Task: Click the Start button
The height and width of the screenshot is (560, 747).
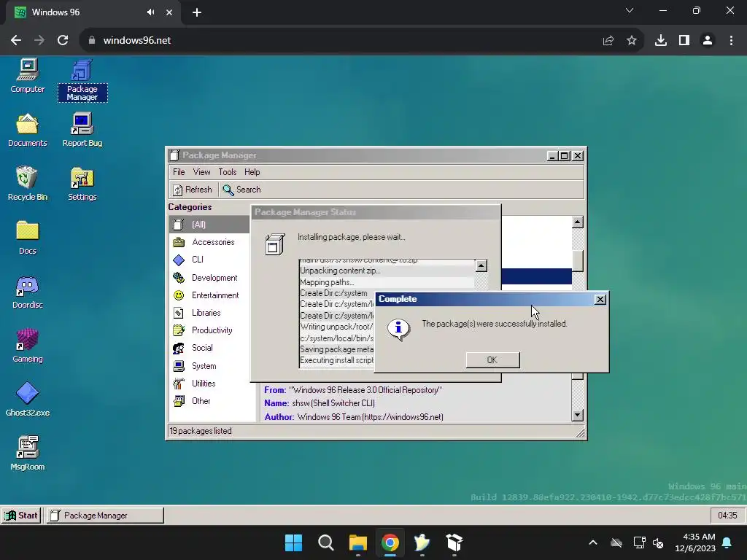Action: click(21, 516)
